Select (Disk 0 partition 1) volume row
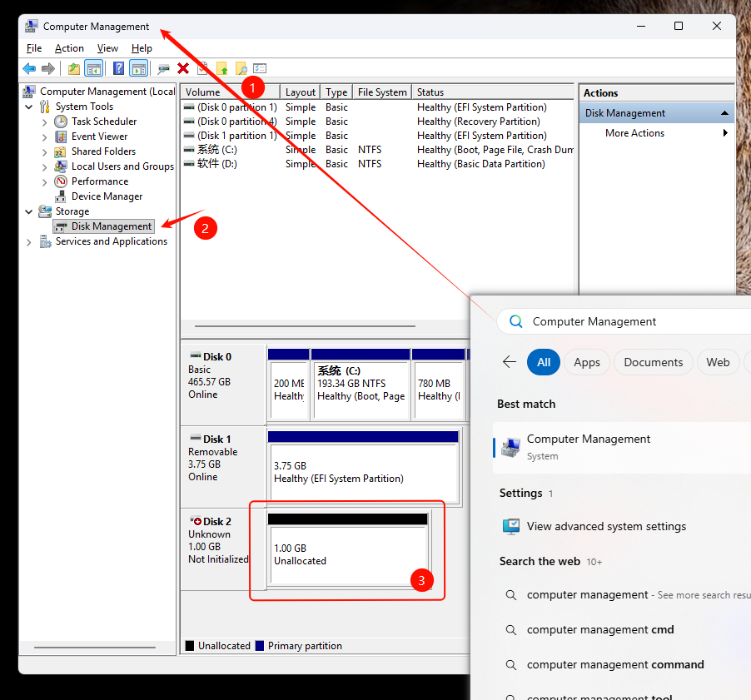This screenshot has height=700, width=751. pyautogui.click(x=377, y=107)
